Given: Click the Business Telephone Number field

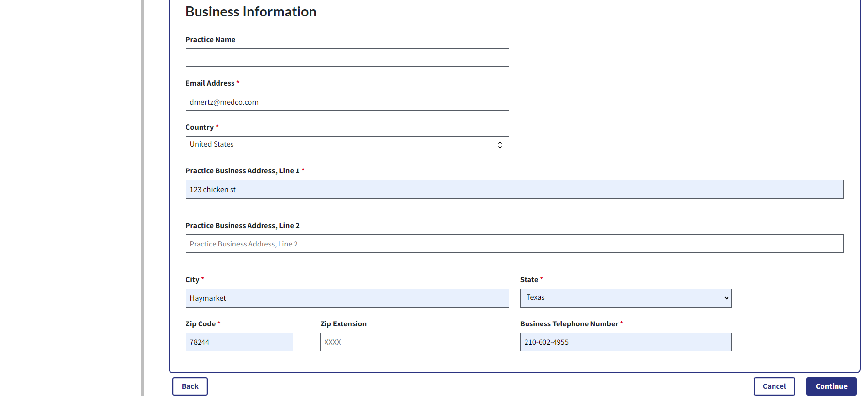Looking at the screenshot, I should point(625,342).
